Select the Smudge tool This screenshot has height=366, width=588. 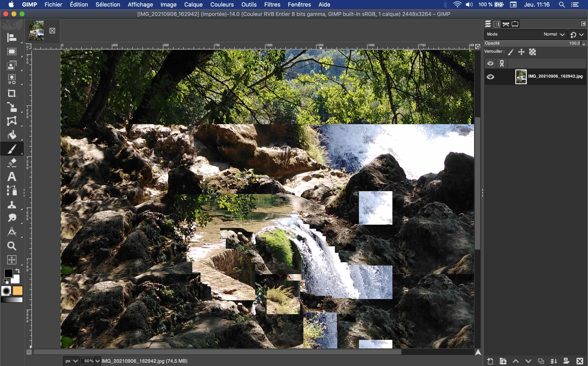tap(12, 218)
